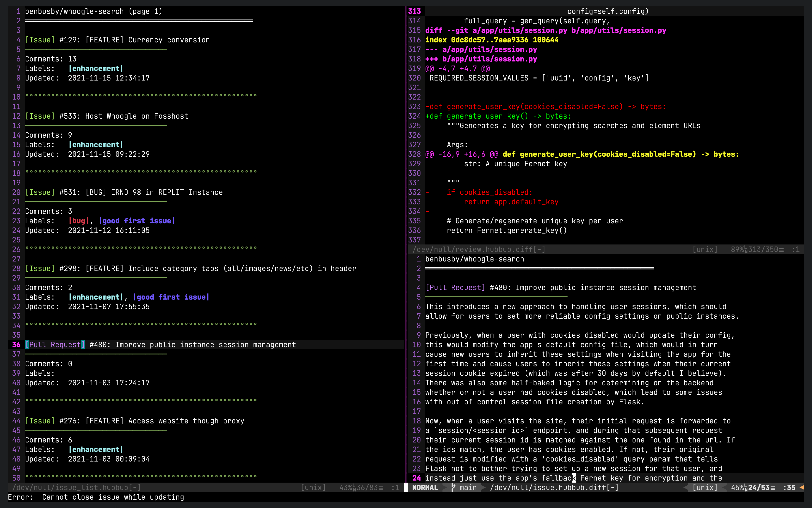Click the red bug label under Issue #531

tap(79, 221)
